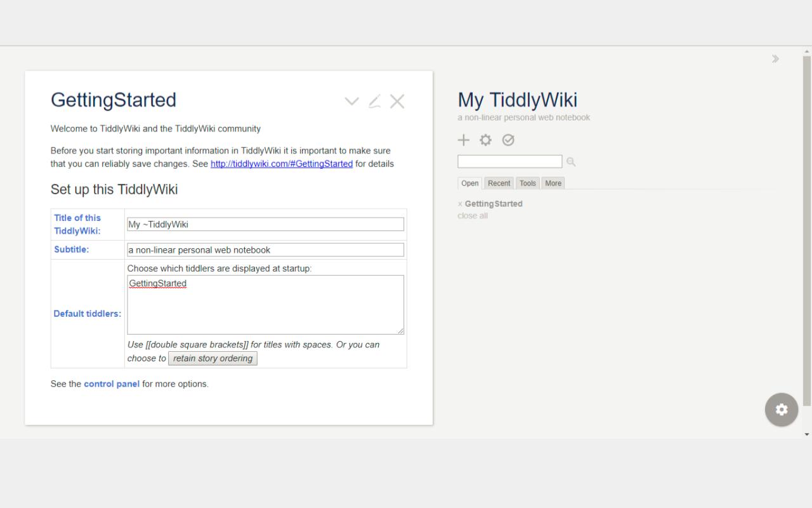The image size is (812, 508).
Task: Close the GettingStarted tiddler with X icon
Action: (x=397, y=102)
